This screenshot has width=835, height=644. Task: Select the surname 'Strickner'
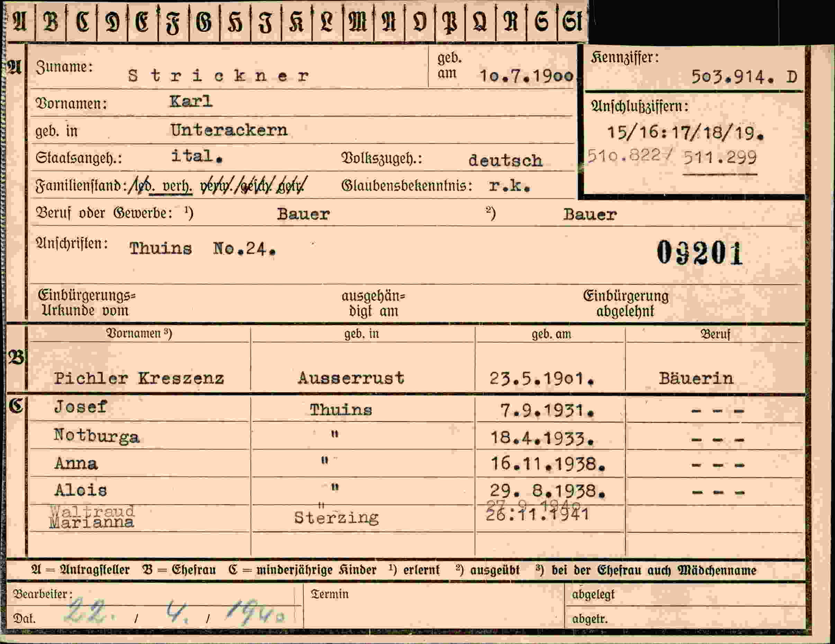click(218, 76)
